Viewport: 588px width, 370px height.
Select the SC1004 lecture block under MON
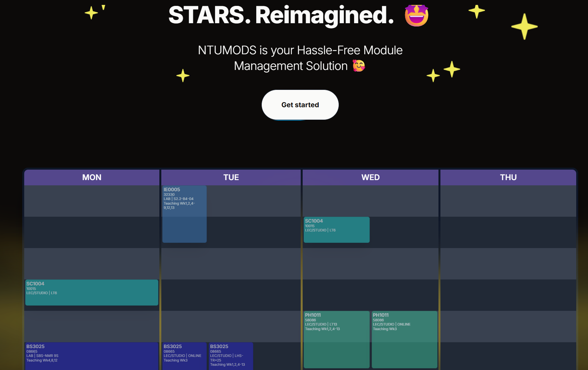[x=92, y=293]
